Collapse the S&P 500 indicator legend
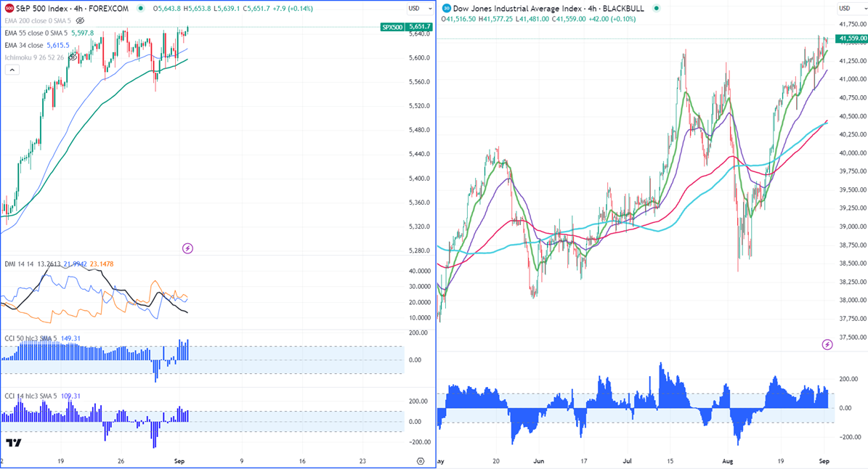 (12, 70)
